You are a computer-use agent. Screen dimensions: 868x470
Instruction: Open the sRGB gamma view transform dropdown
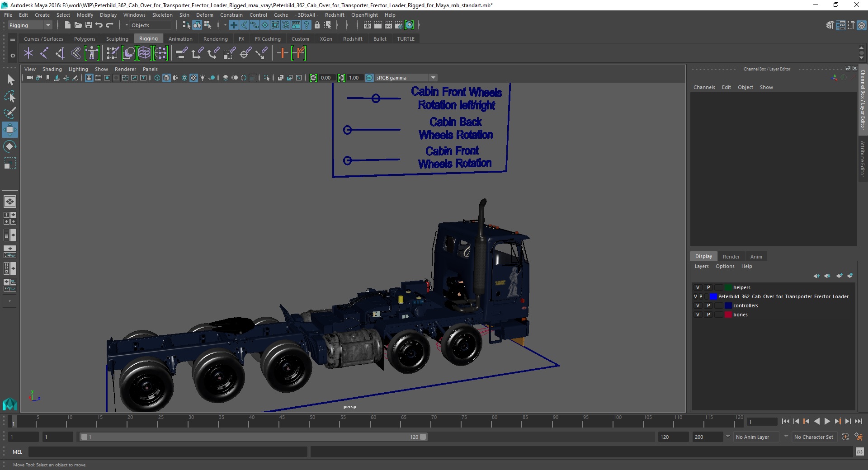(406, 78)
